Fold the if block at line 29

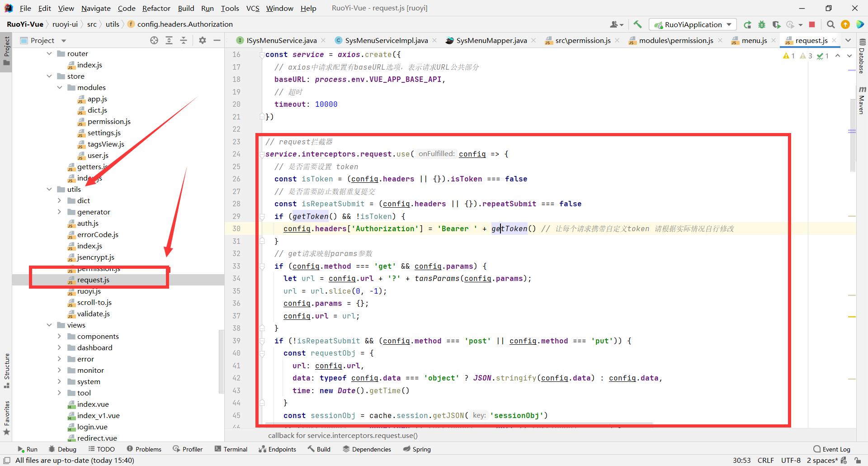pyautogui.click(x=262, y=216)
